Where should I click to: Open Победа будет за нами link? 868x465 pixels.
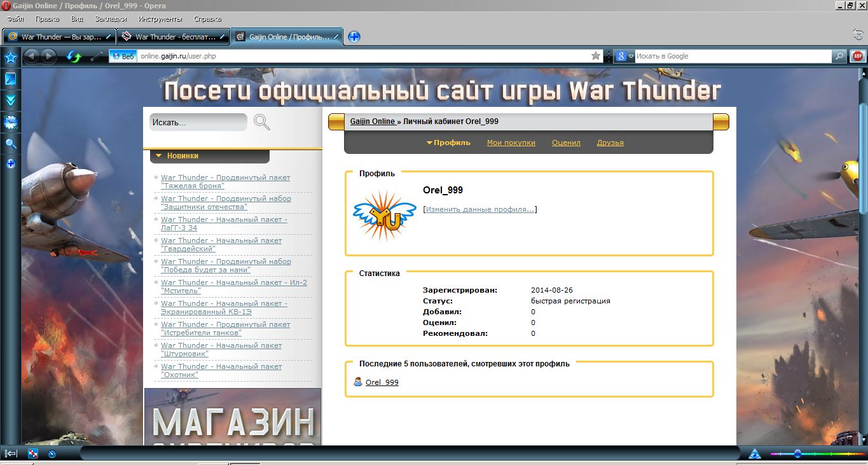pos(226,266)
